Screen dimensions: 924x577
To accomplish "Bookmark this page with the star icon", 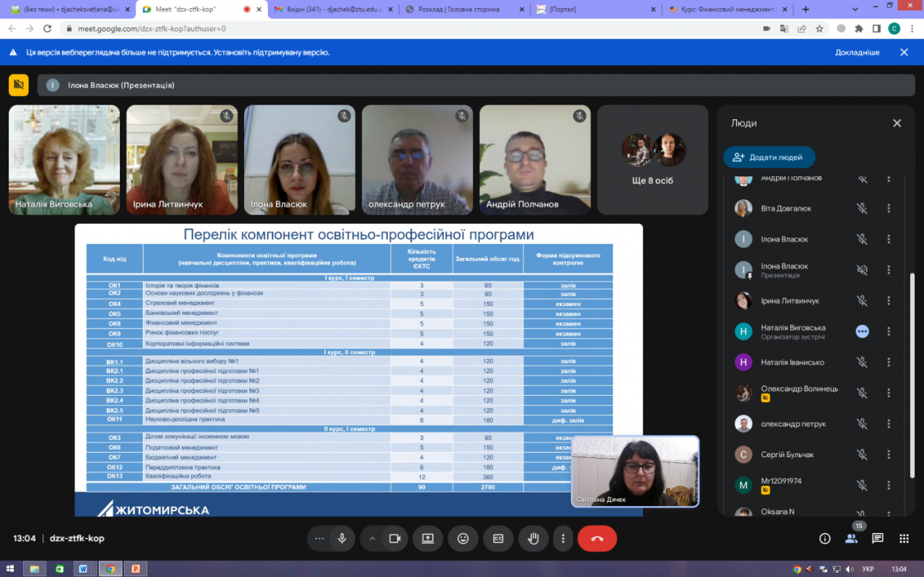I will tap(819, 29).
